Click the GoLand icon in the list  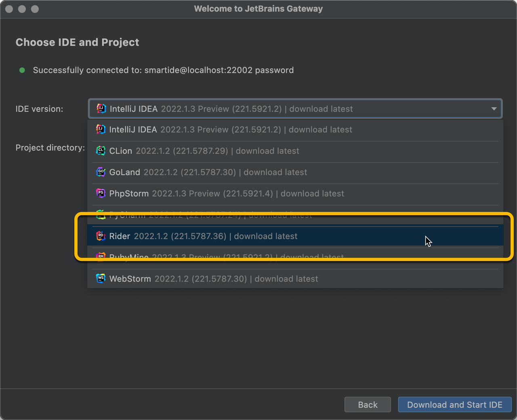[x=101, y=172]
